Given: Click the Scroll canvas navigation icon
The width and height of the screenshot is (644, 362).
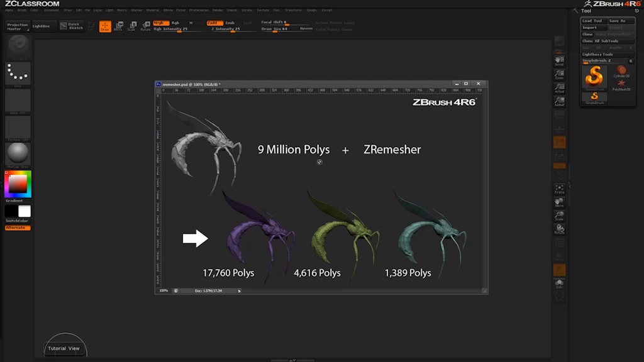Looking at the screenshot, I should coord(559,61).
